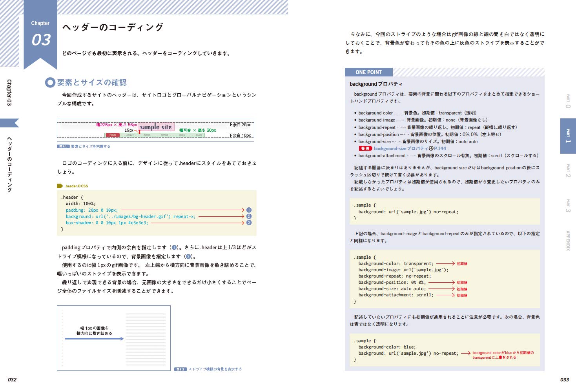
Task: Click the code line background-repeat: no-repeat;
Action: point(394,276)
